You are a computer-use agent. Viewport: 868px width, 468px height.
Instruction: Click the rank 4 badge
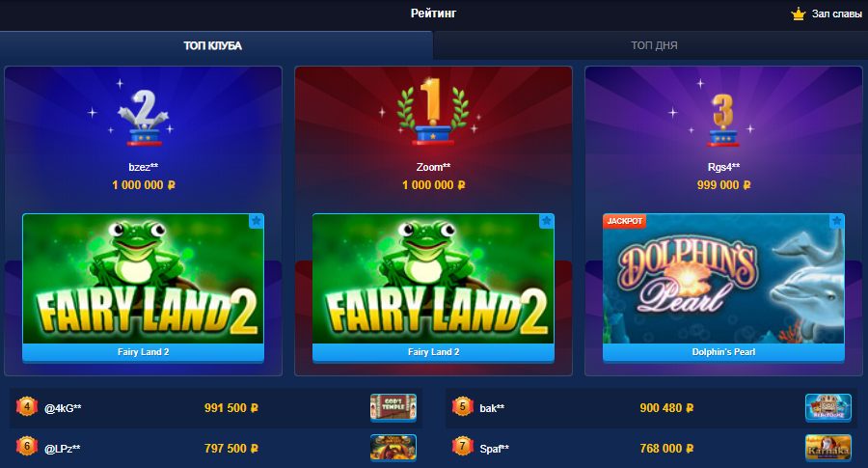[x=27, y=406]
